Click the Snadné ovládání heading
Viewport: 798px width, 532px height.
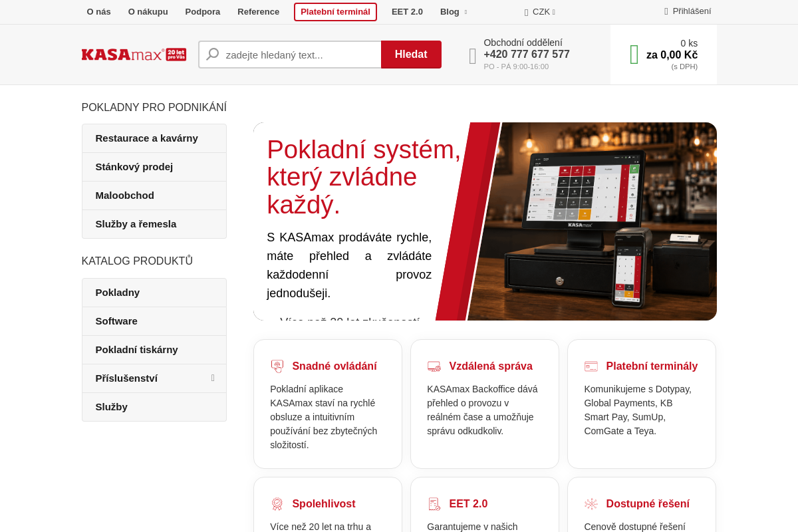pos(334,366)
